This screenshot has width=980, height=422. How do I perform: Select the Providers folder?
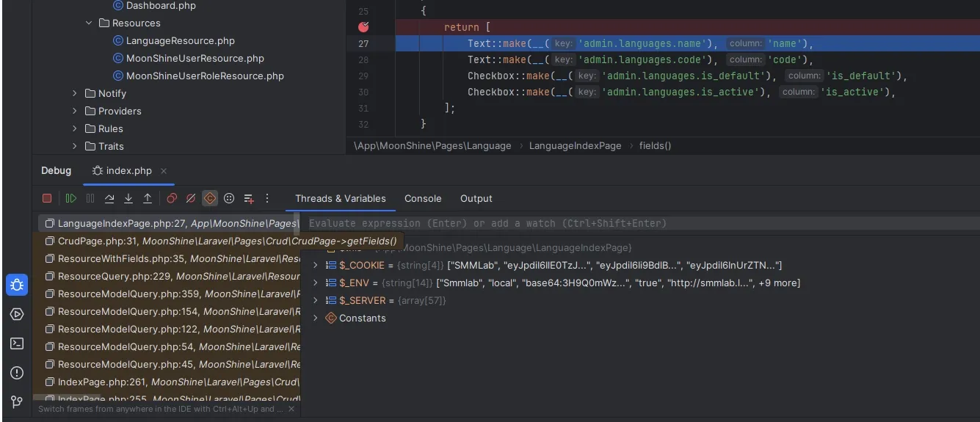[120, 111]
